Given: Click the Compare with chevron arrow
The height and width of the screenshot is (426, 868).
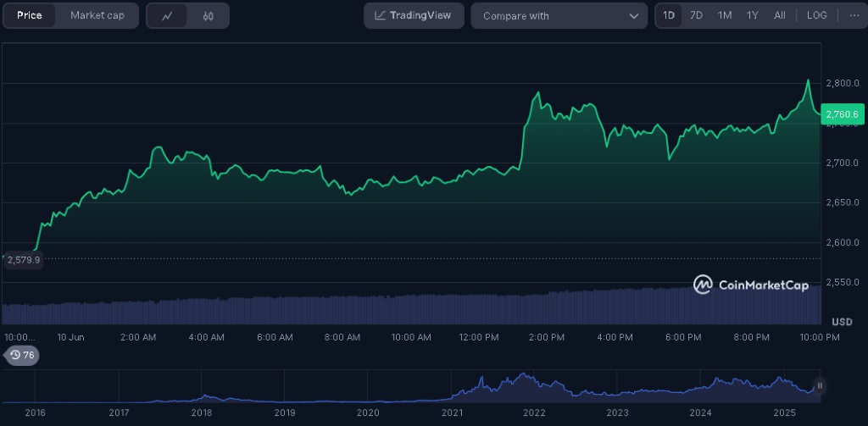Looking at the screenshot, I should click(x=634, y=15).
